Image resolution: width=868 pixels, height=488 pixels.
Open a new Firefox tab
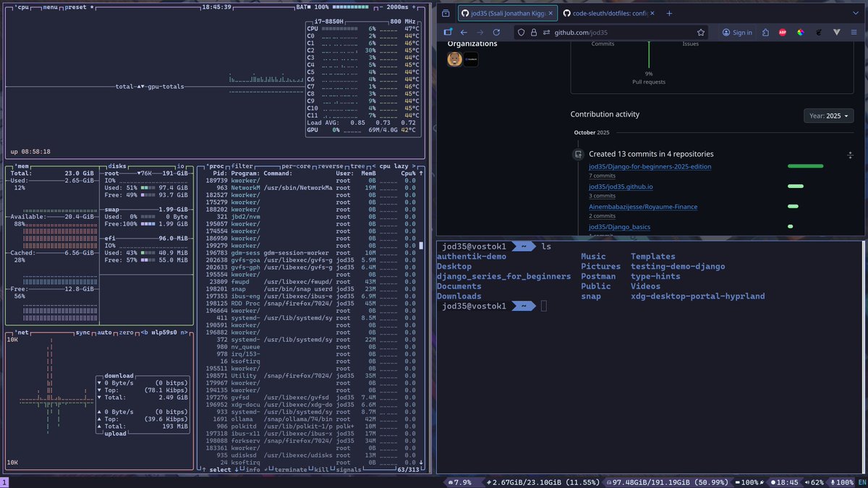[x=669, y=13]
